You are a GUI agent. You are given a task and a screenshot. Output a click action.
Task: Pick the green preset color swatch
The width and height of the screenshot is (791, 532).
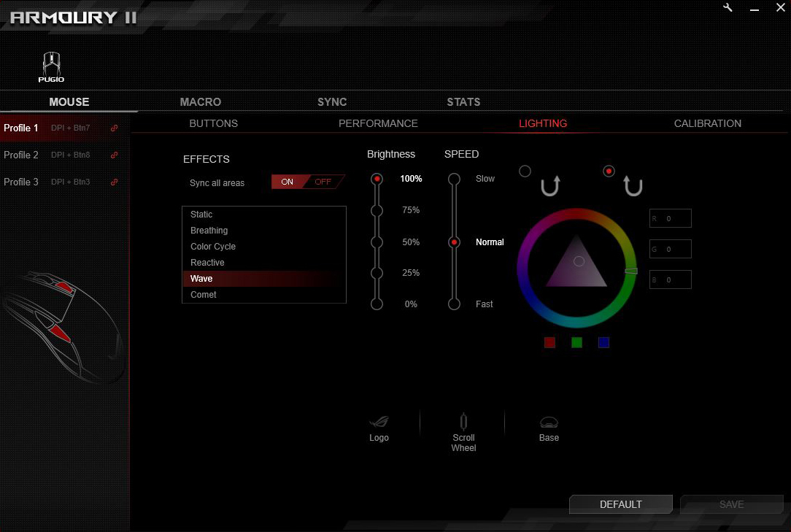coord(576,343)
